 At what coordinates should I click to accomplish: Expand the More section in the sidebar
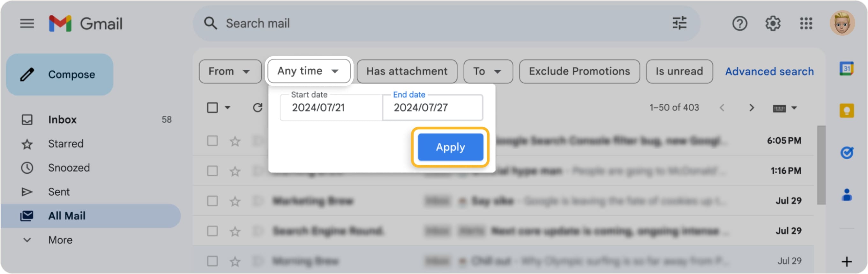tap(60, 240)
